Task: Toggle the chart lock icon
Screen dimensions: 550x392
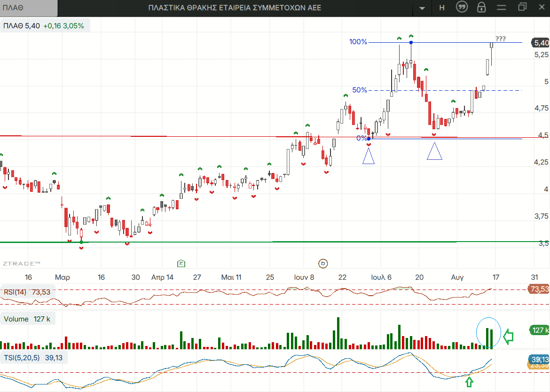Action: click(481, 8)
